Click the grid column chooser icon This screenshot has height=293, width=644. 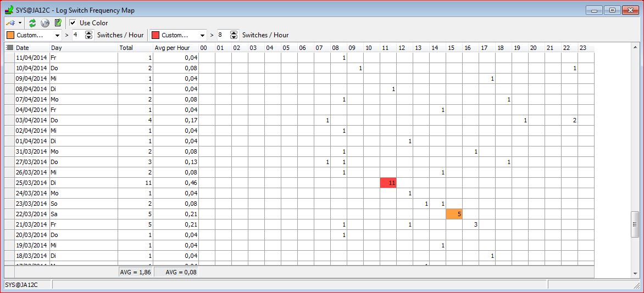coord(9,48)
